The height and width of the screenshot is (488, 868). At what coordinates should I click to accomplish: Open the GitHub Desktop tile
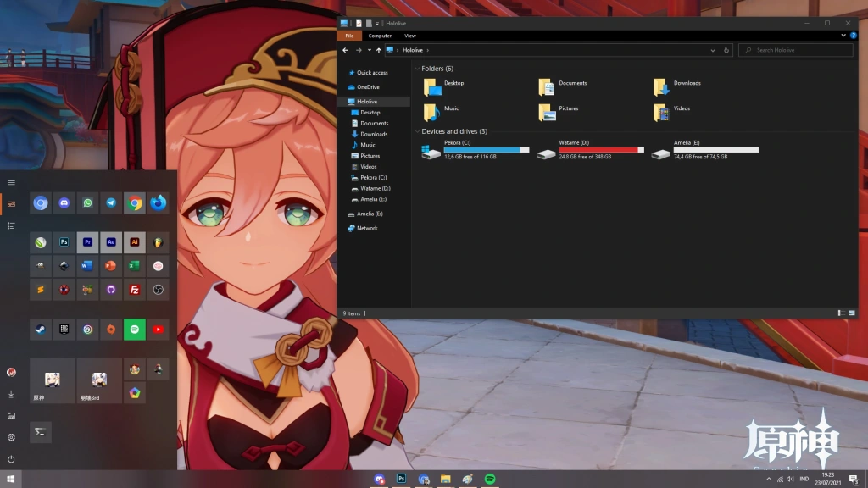click(111, 290)
